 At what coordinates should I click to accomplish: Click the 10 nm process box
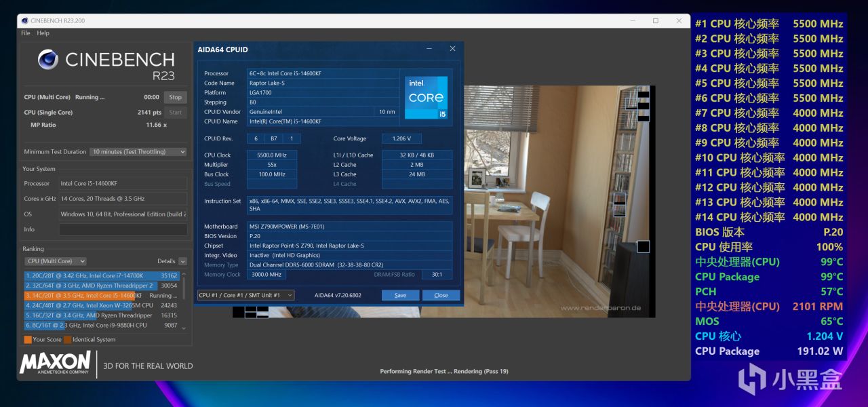tap(387, 111)
